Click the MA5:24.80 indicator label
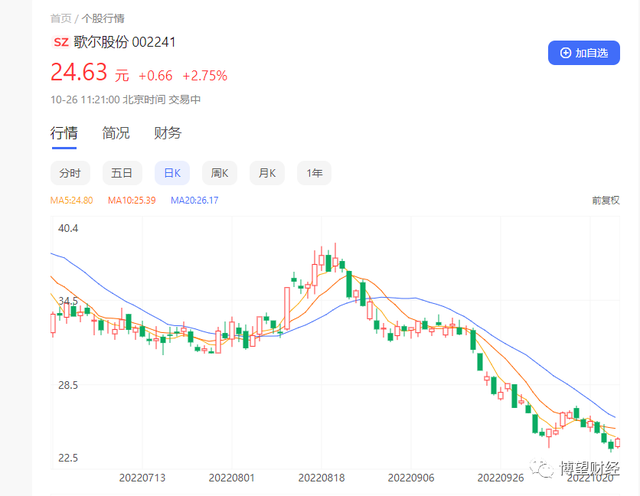 [x=71, y=200]
